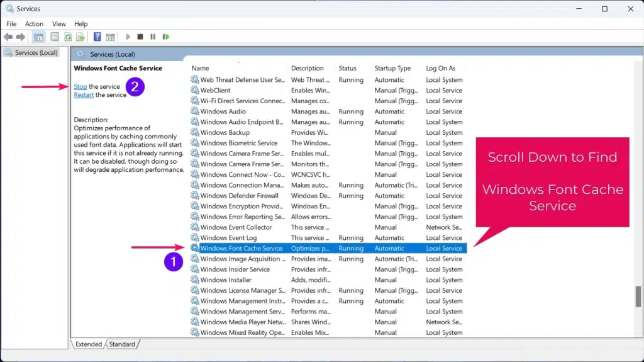Click gear icon beside WebClient service

coord(195,90)
